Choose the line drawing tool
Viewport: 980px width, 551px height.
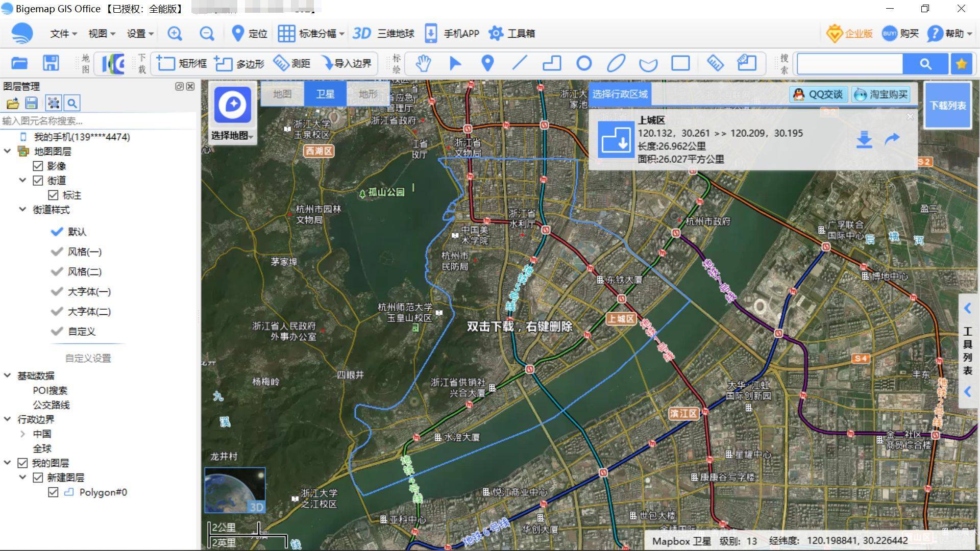pos(520,63)
